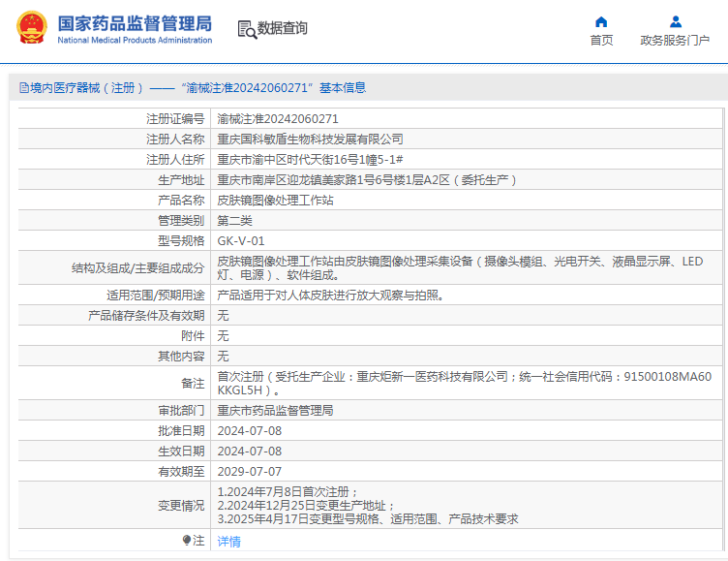
Task: Click the 有效期至 label
Action: click(x=181, y=472)
